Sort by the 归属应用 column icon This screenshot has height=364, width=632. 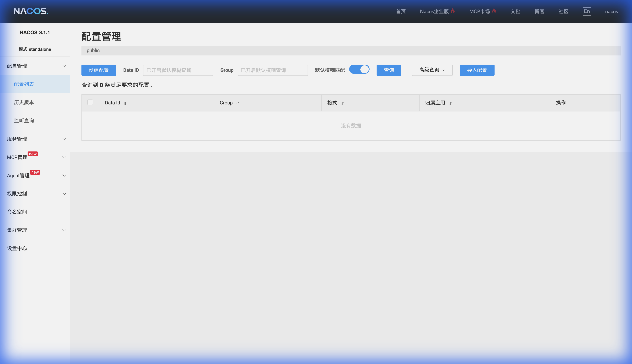450,103
